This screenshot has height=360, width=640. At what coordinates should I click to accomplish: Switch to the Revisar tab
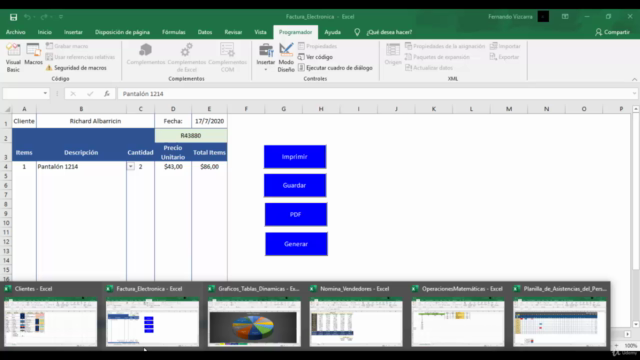(233, 32)
